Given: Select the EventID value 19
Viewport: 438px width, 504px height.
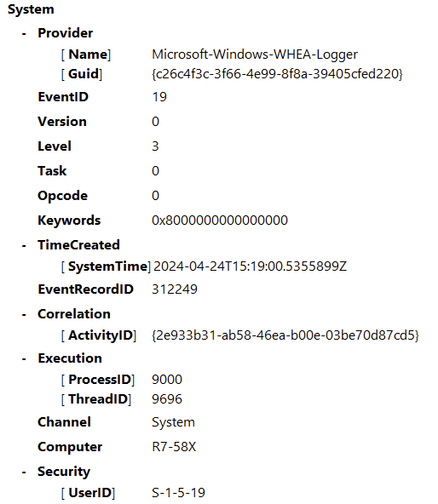Looking at the screenshot, I should coord(159,97).
